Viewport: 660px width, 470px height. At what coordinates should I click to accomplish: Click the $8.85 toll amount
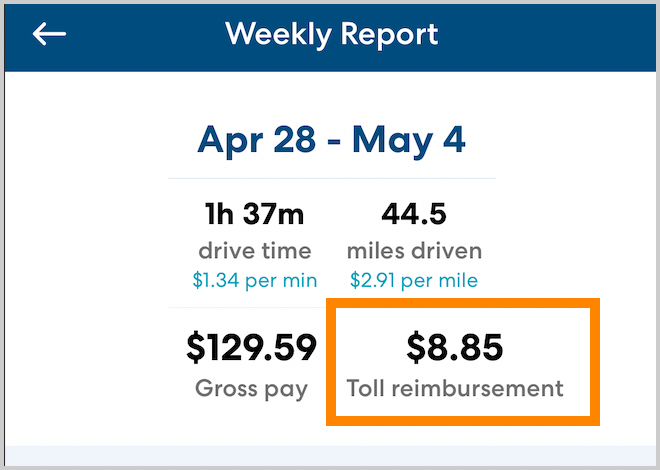click(454, 347)
